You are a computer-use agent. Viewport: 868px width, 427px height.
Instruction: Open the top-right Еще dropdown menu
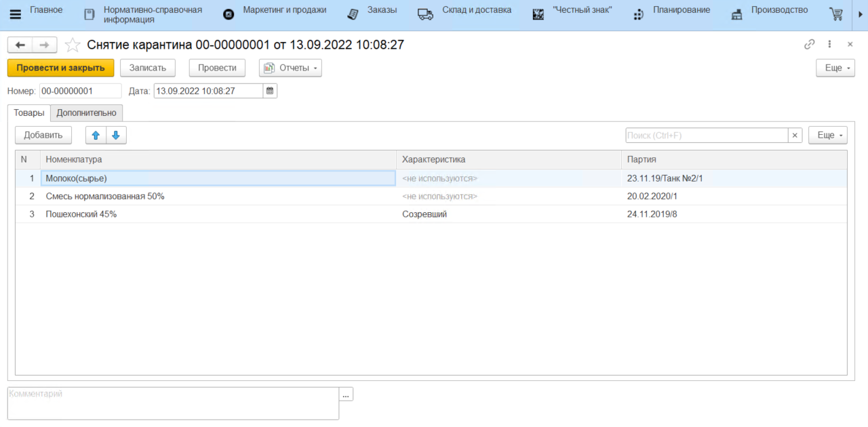[x=835, y=68]
